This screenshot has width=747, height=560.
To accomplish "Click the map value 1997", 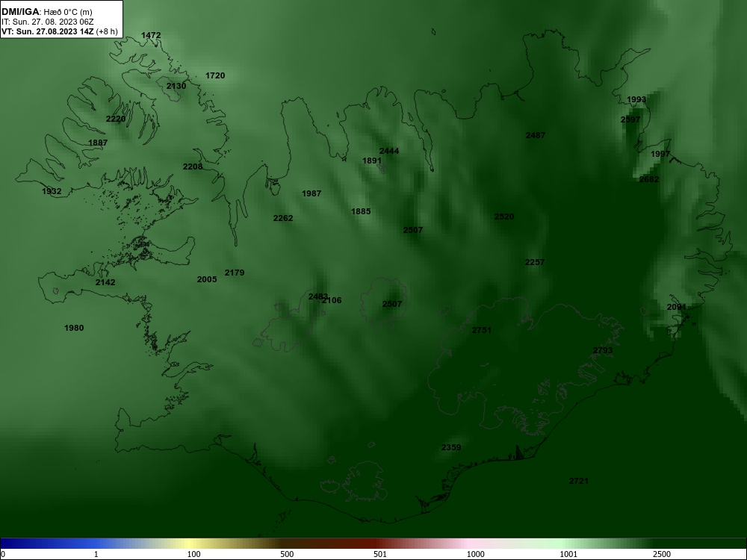I will coord(660,154).
